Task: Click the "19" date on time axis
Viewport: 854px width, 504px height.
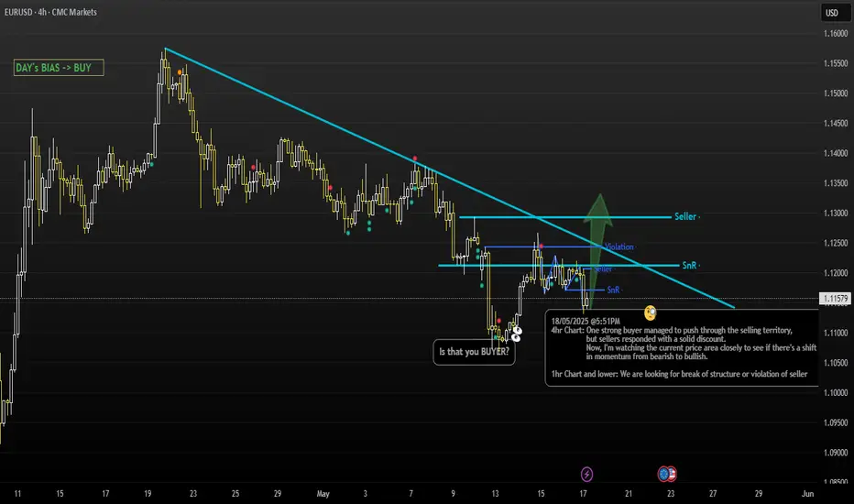Action: [x=148, y=494]
